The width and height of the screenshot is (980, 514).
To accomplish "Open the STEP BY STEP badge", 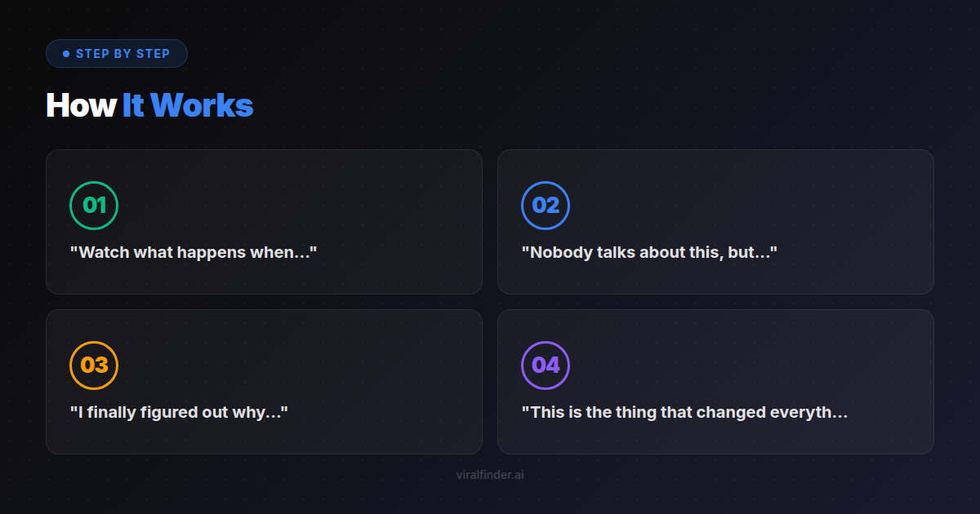I will coord(117,53).
